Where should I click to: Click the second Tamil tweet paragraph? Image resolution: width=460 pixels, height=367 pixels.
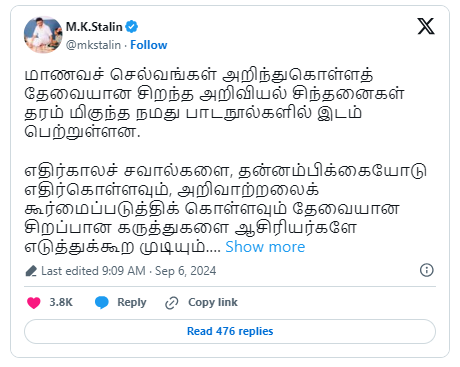225,208
